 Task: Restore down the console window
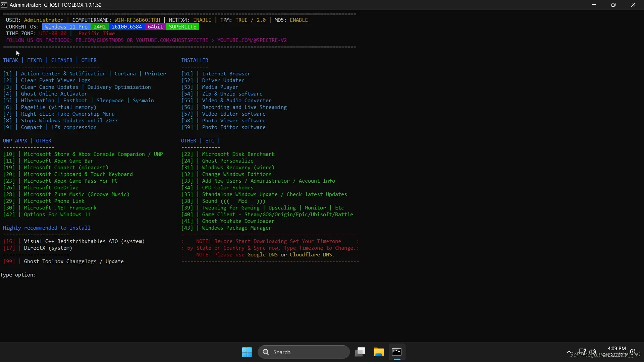pos(613,5)
